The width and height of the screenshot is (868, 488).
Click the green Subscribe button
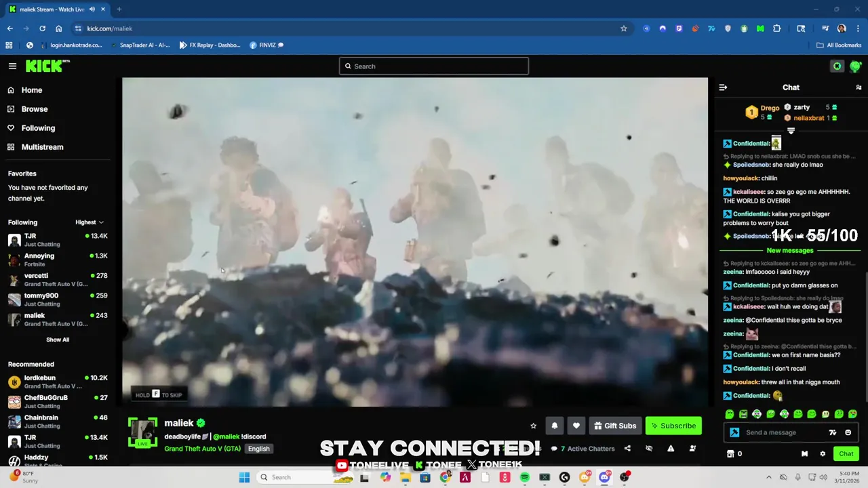coord(673,426)
